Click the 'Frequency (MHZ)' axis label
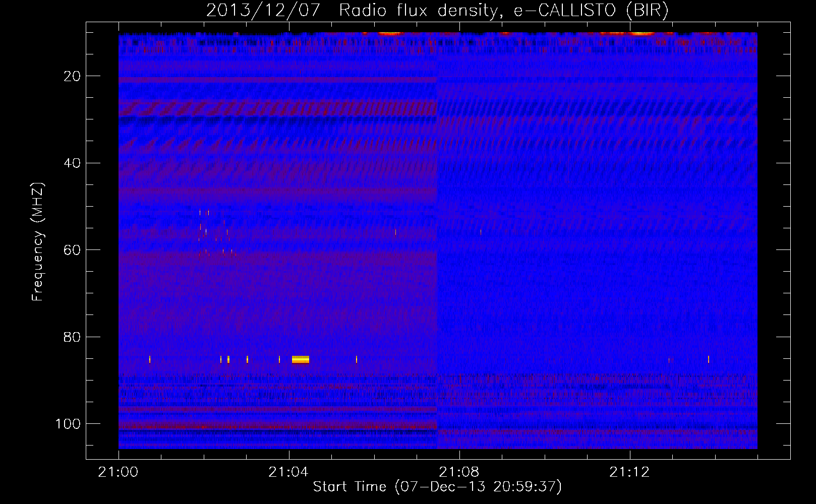The height and width of the screenshot is (504, 816). [x=38, y=242]
